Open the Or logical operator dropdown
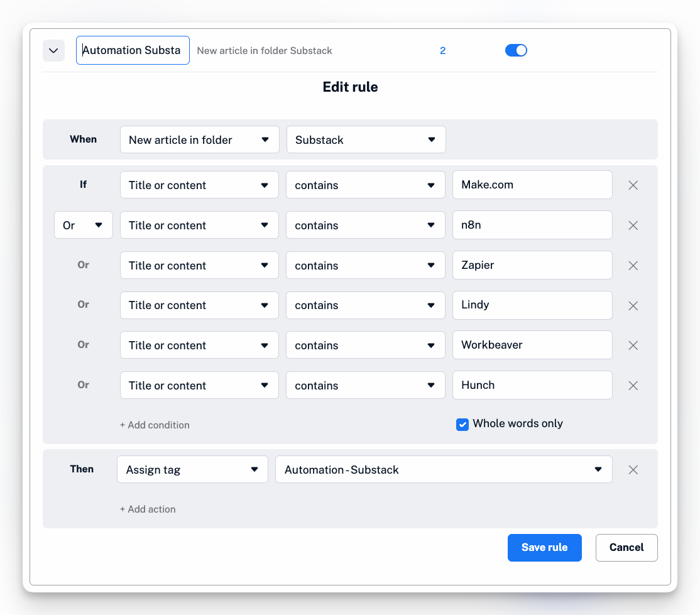This screenshot has height=615, width=700. click(x=84, y=225)
